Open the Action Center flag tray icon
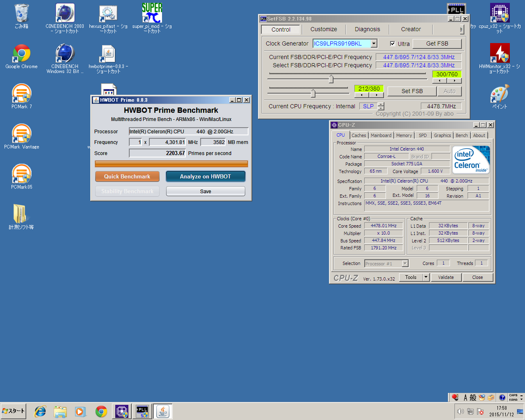The height and width of the screenshot is (420, 525). [480, 411]
